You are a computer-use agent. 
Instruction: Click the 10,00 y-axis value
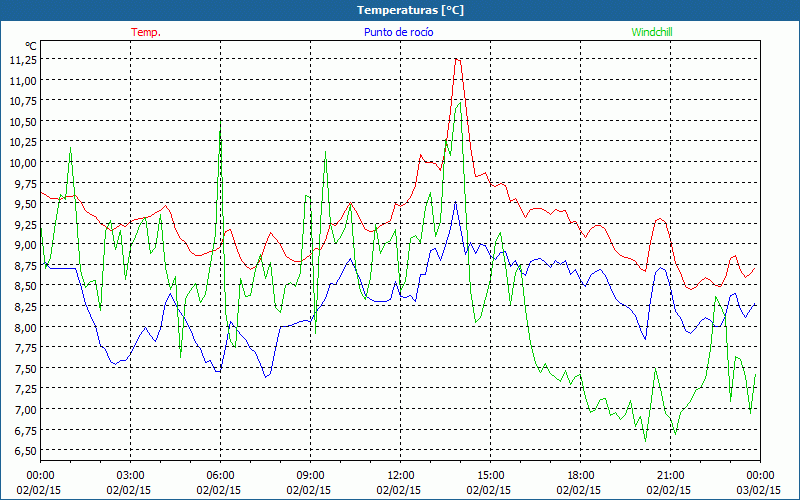click(23, 162)
